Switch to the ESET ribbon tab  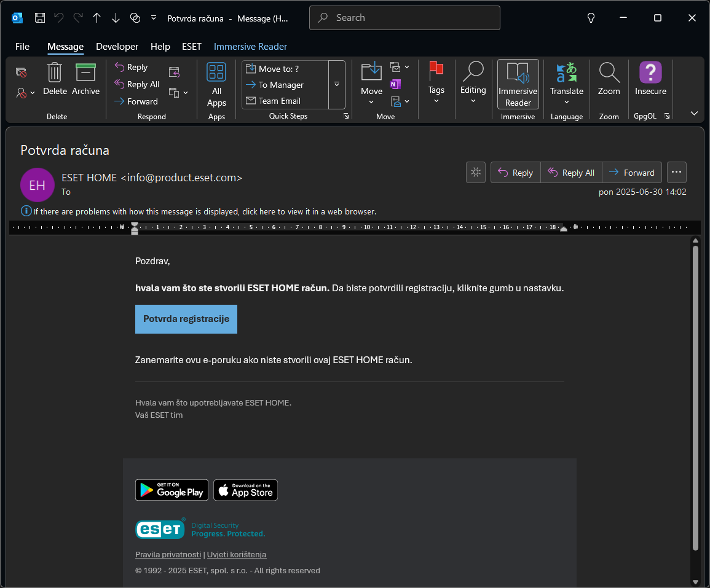(x=191, y=47)
